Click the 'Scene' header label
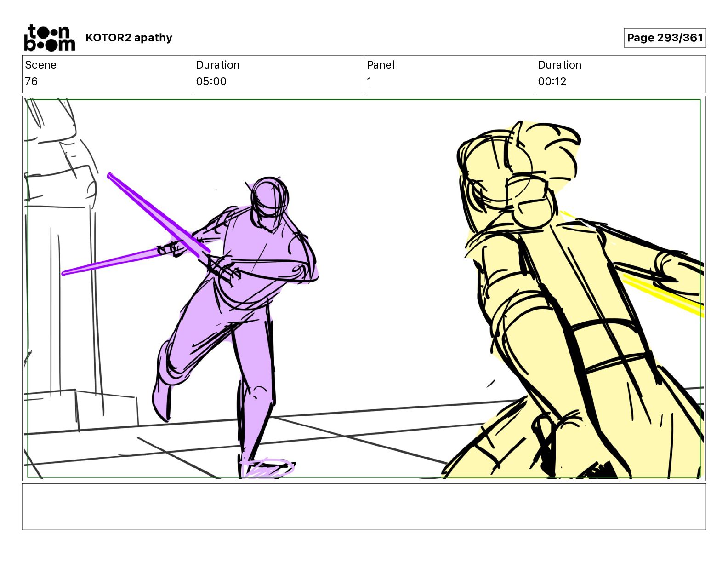Image resolution: width=728 pixels, height=563 pixels. coord(40,65)
